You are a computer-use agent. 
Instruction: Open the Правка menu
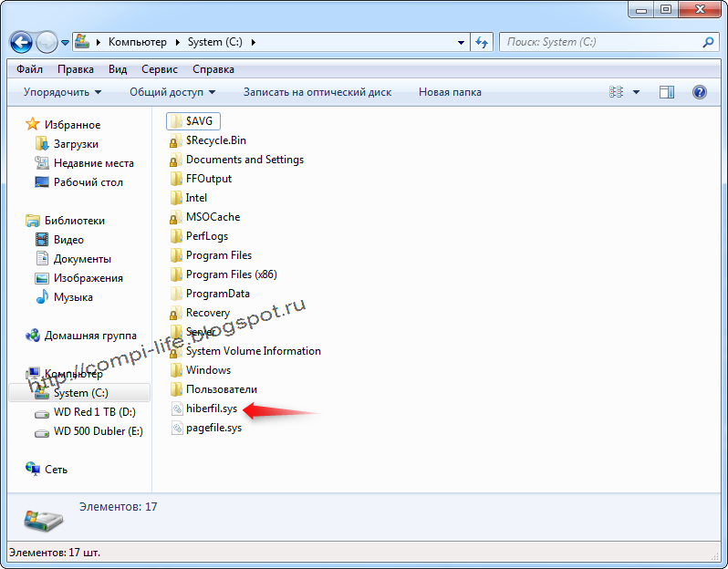(75, 69)
